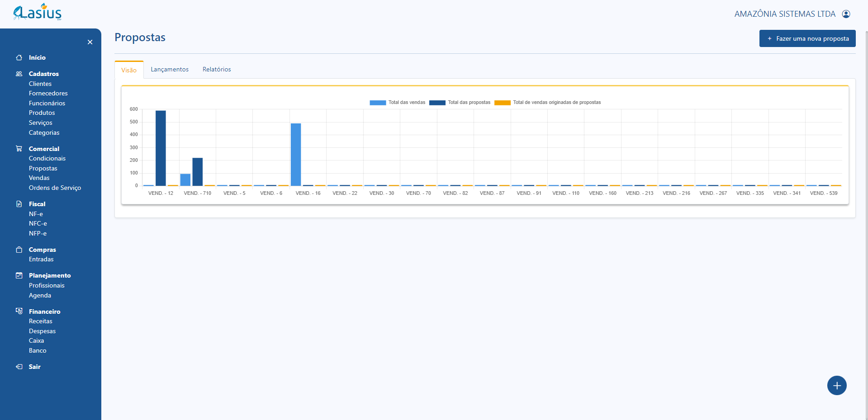Switch to the Lançamentos tab

pyautogui.click(x=170, y=70)
